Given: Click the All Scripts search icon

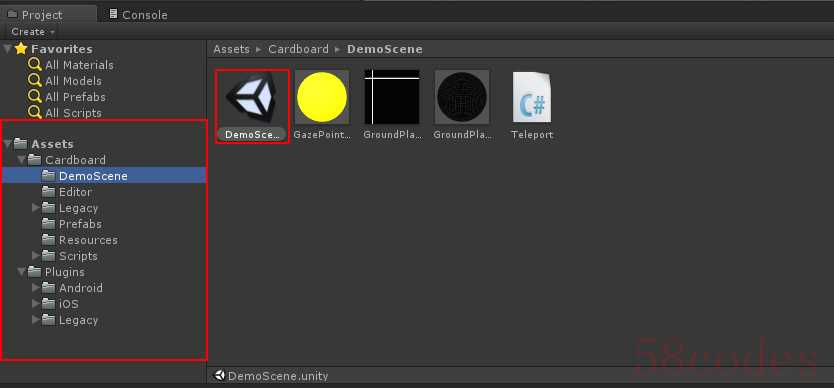Looking at the screenshot, I should 35,112.
